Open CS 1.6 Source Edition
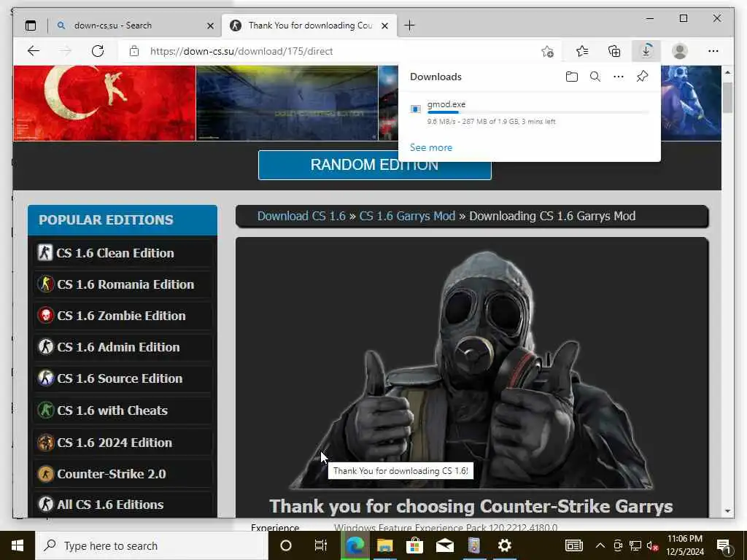Screen dimensions: 747x560 [123, 378]
